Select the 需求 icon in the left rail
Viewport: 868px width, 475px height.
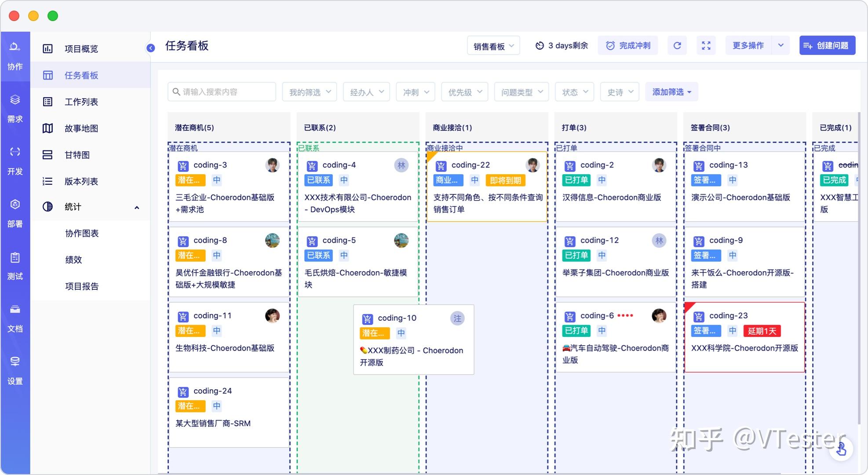[15, 108]
